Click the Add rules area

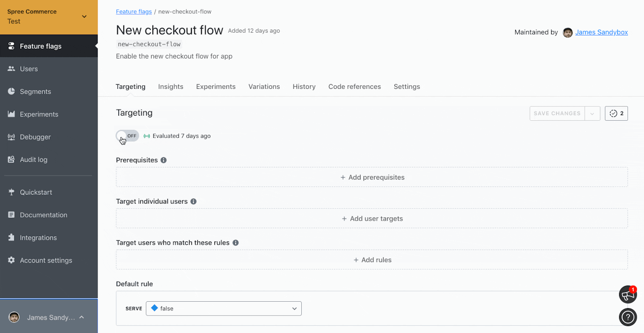click(372, 260)
